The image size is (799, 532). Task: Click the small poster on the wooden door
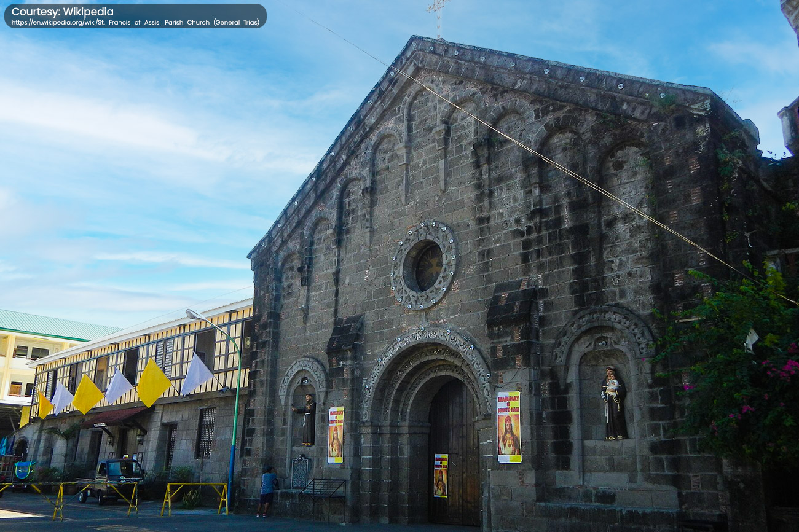pos(440,475)
